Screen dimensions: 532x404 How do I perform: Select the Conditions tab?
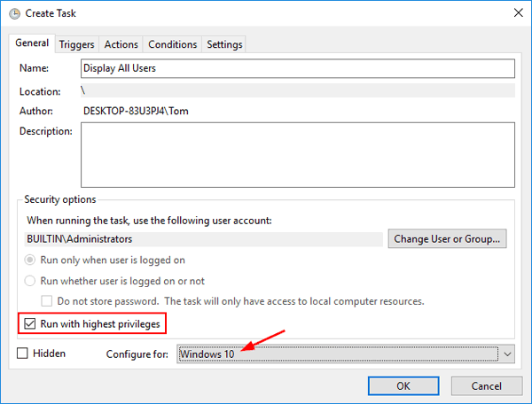[x=172, y=44]
